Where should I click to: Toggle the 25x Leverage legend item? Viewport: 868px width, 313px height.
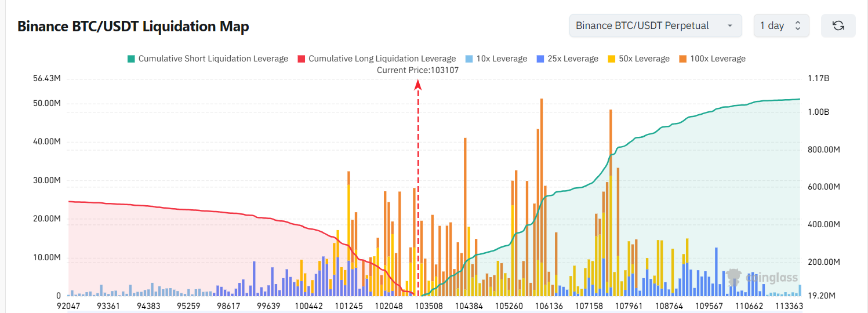coord(567,59)
